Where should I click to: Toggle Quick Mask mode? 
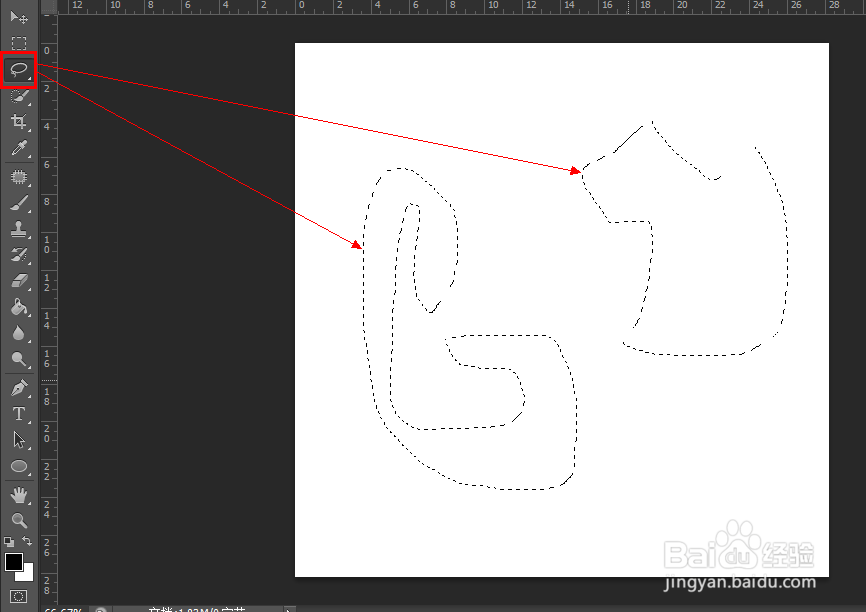pyautogui.click(x=18, y=597)
